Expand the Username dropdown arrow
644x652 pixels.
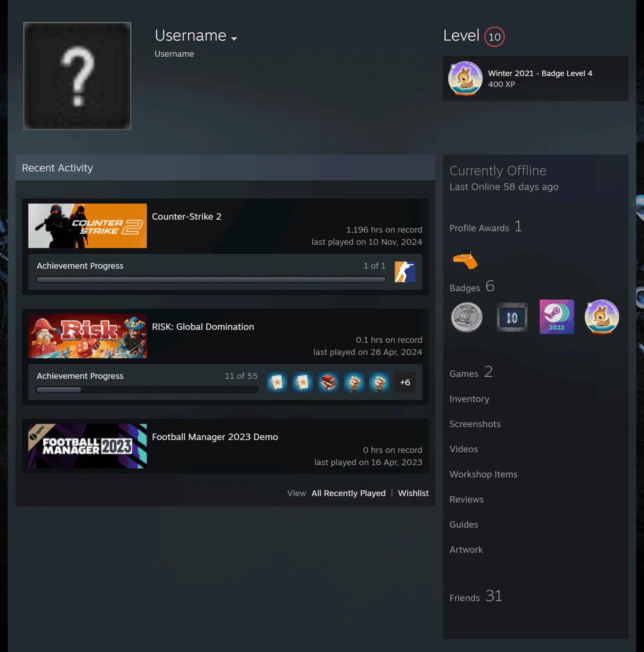click(x=234, y=39)
